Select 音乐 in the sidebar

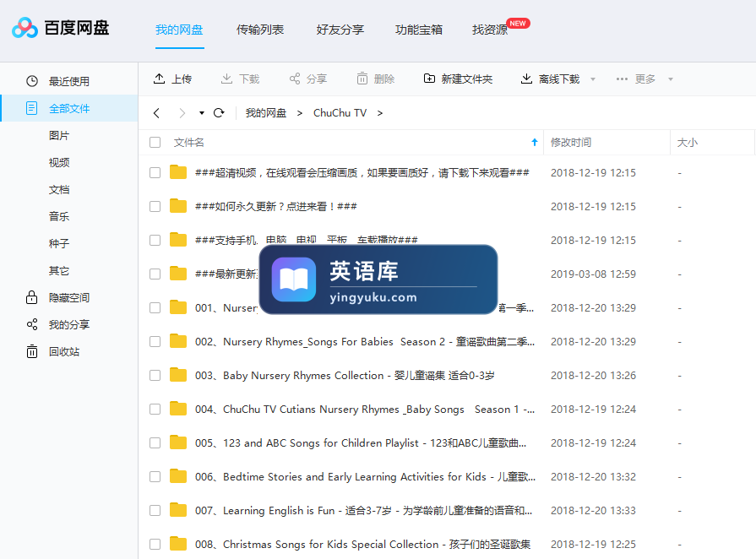[59, 216]
